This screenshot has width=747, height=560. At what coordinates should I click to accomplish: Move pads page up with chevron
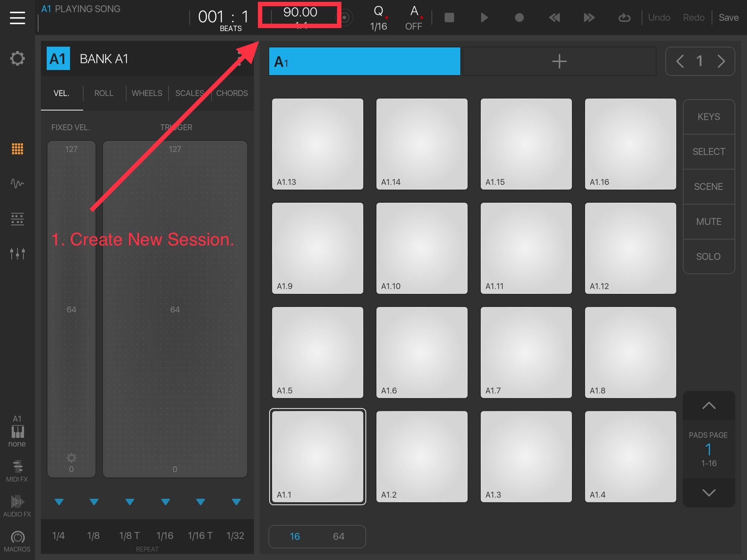point(709,405)
